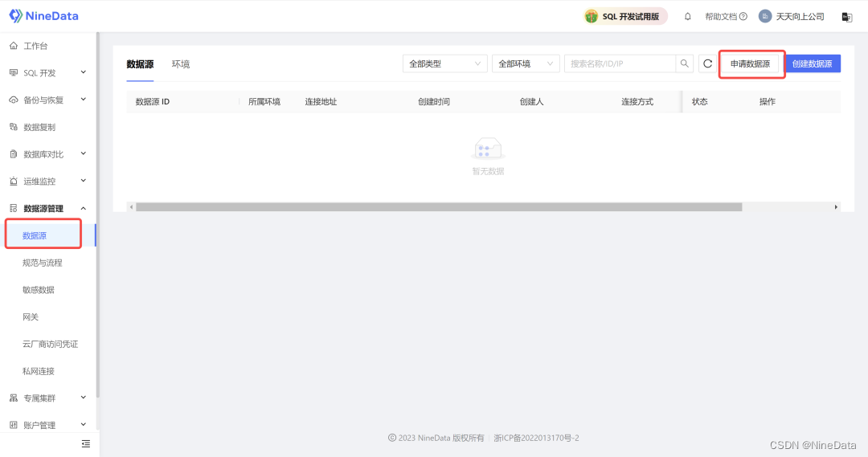Switch to the 环境 tab
This screenshot has height=457, width=868.
181,64
